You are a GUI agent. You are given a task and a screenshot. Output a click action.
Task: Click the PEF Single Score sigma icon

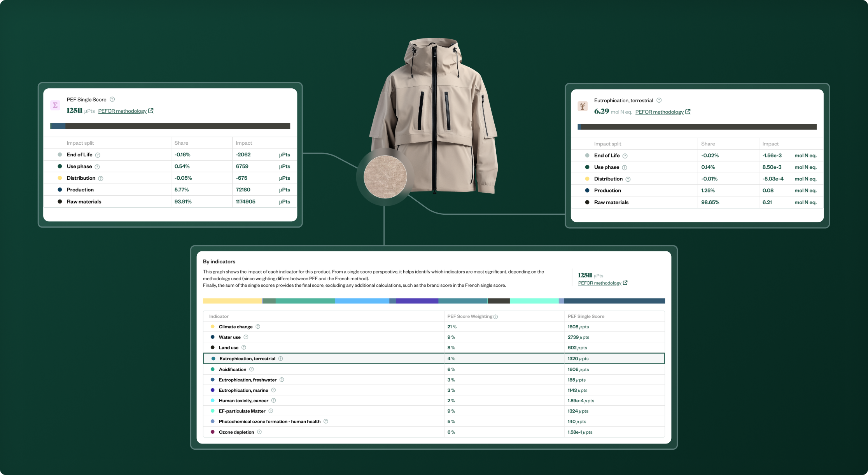pos(55,105)
